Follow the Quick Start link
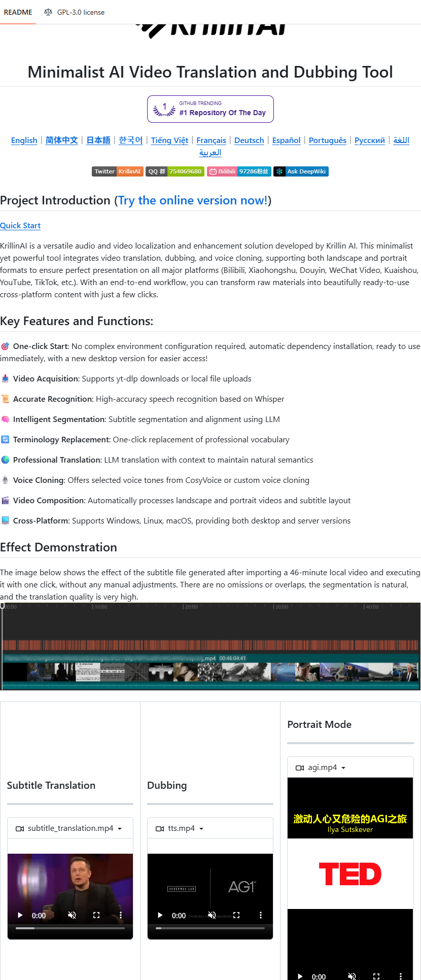This screenshot has width=421, height=980. click(x=20, y=225)
